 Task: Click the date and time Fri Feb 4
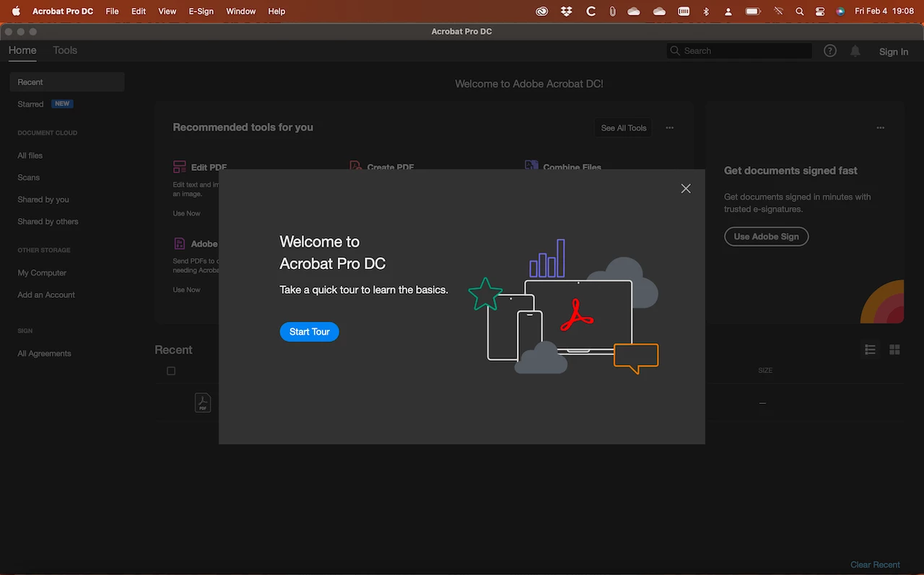click(884, 12)
